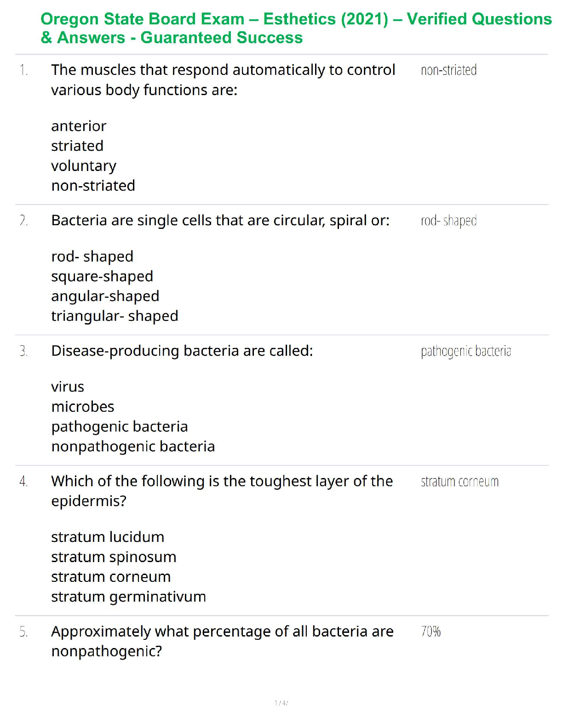Select the 'square-shaped' answer option
The height and width of the screenshot is (728, 563).
click(x=102, y=276)
